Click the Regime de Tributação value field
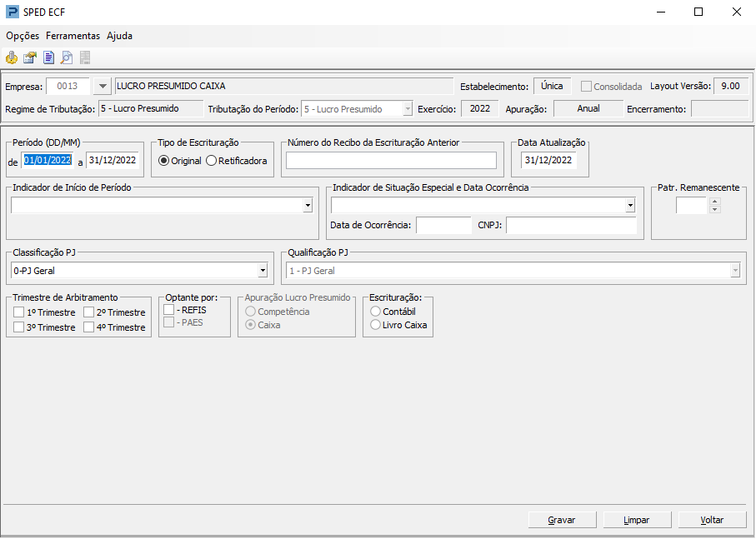Image resolution: width=756 pixels, height=539 pixels. pyautogui.click(x=151, y=108)
